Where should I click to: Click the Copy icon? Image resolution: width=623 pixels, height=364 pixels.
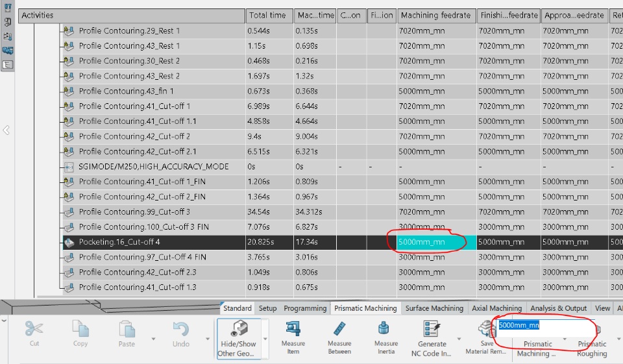coord(80,328)
